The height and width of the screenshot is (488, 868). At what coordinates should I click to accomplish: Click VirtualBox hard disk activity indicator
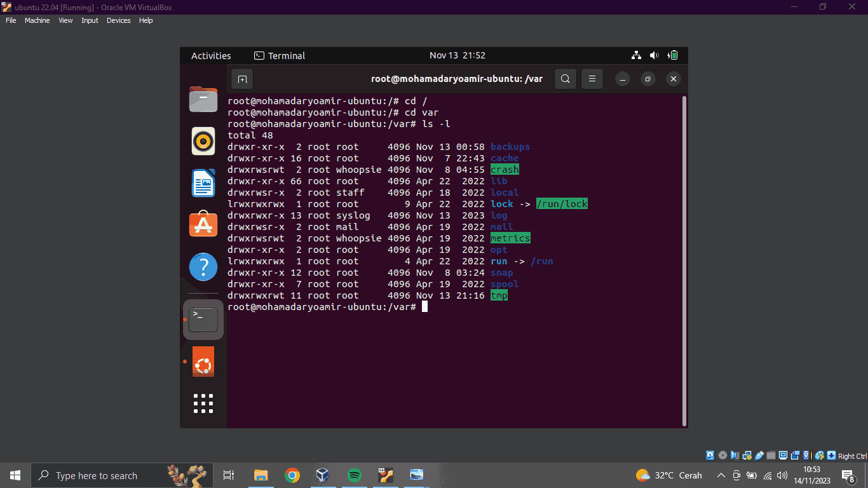(710, 456)
